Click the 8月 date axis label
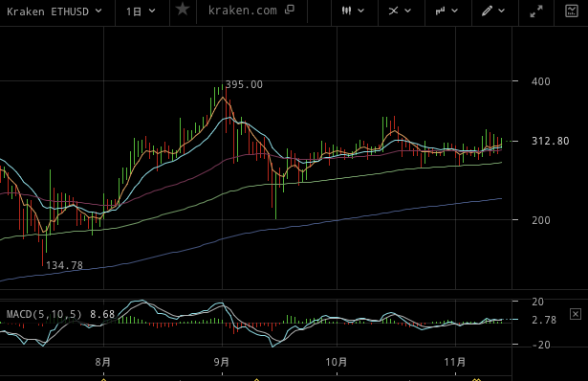588x381 pixels. [103, 362]
